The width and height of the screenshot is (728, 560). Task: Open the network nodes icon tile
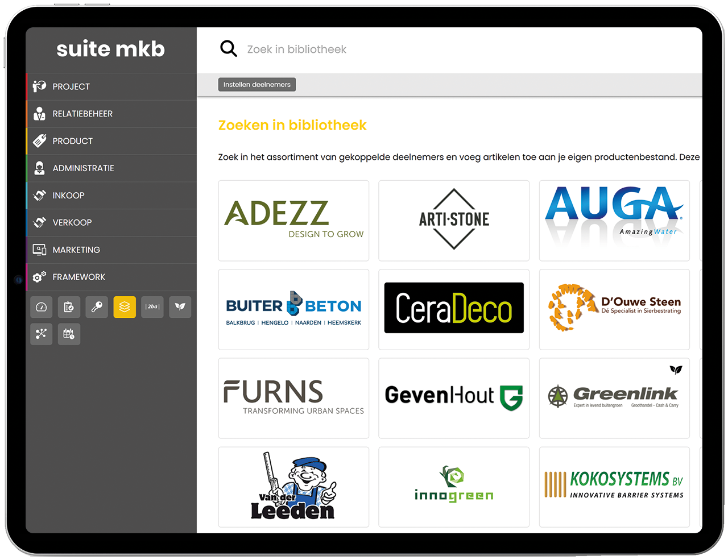41,334
